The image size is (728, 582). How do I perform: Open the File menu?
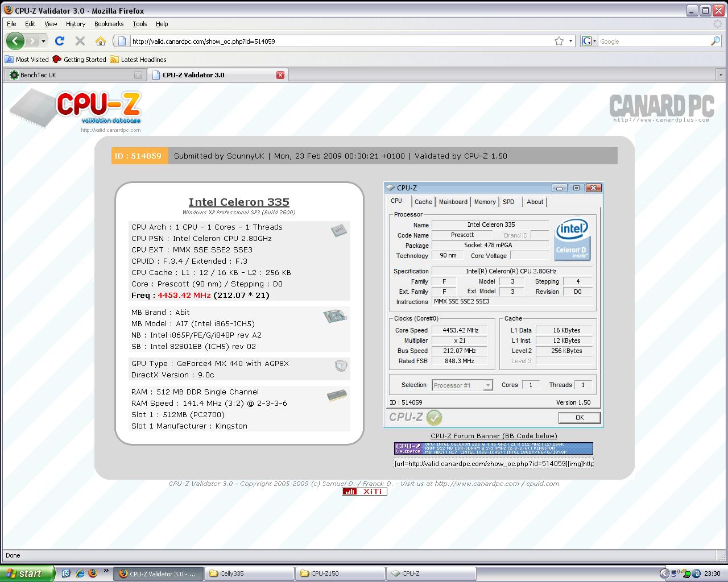11,24
